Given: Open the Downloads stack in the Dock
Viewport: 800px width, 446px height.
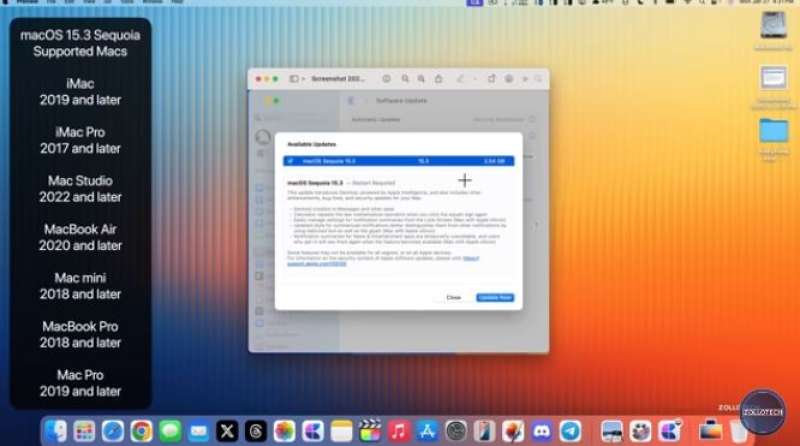Looking at the screenshot, I should tap(710, 432).
